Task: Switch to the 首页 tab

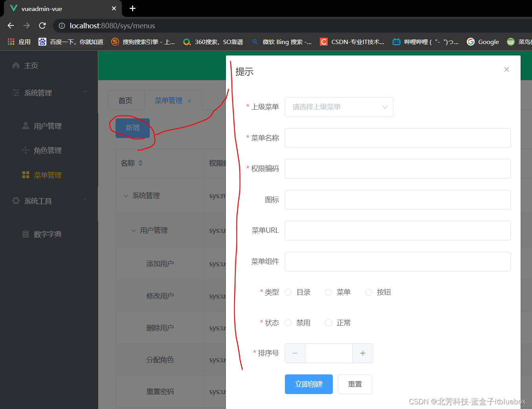Action: point(126,101)
